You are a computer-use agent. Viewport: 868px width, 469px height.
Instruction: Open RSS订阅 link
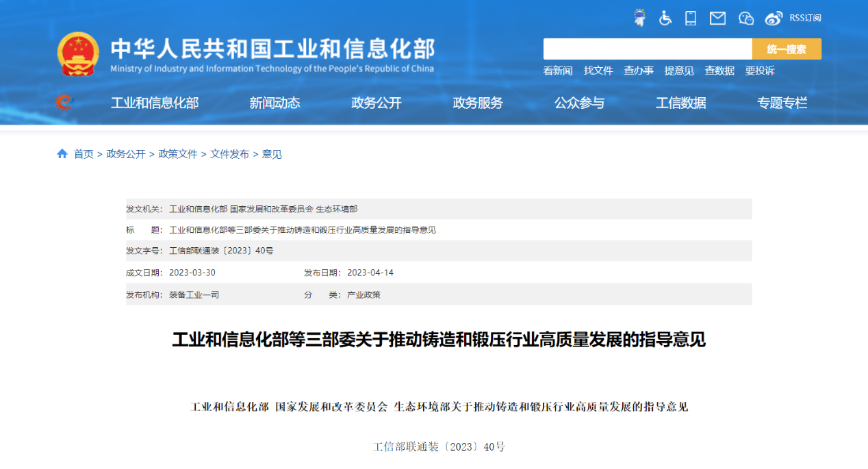805,18
